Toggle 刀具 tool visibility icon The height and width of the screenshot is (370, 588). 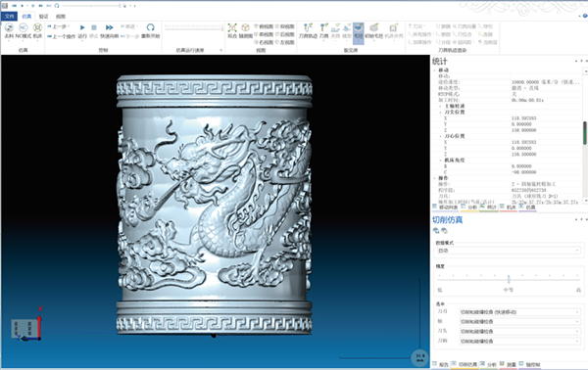click(324, 30)
